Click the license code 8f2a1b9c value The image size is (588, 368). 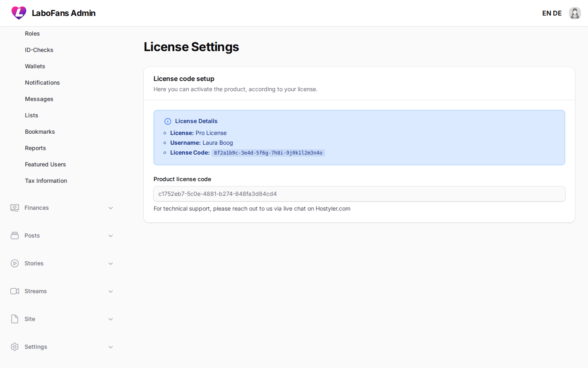click(268, 153)
